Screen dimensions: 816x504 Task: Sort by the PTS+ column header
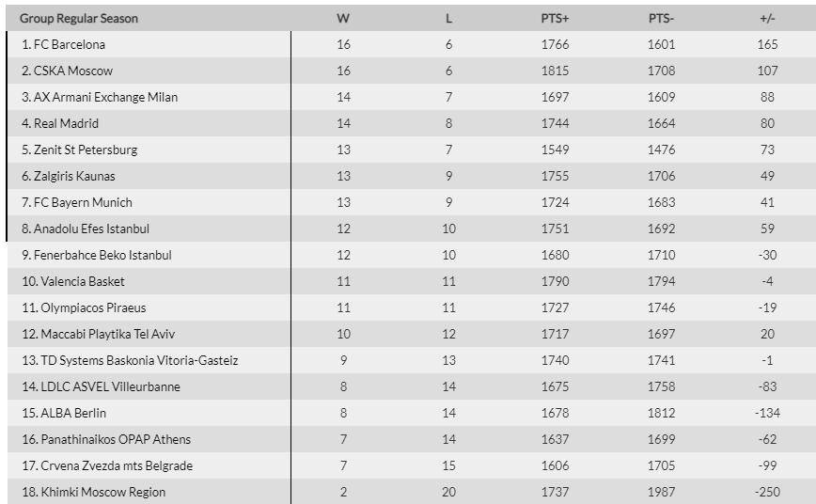tap(555, 18)
